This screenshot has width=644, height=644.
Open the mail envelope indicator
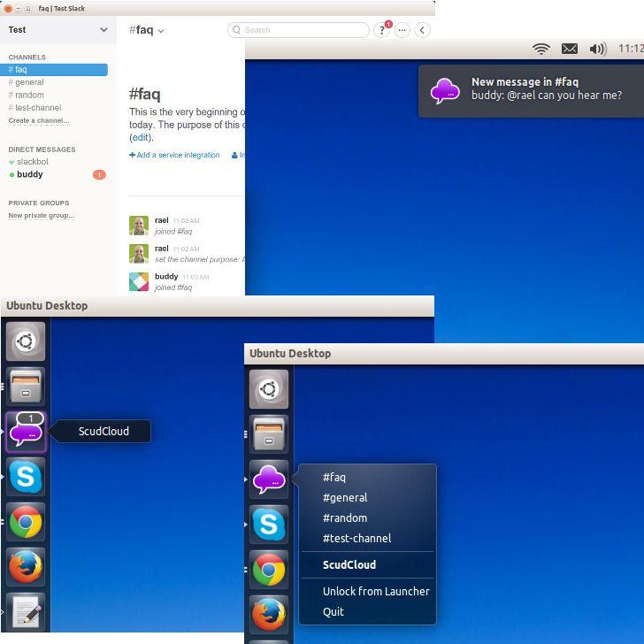click(x=570, y=49)
